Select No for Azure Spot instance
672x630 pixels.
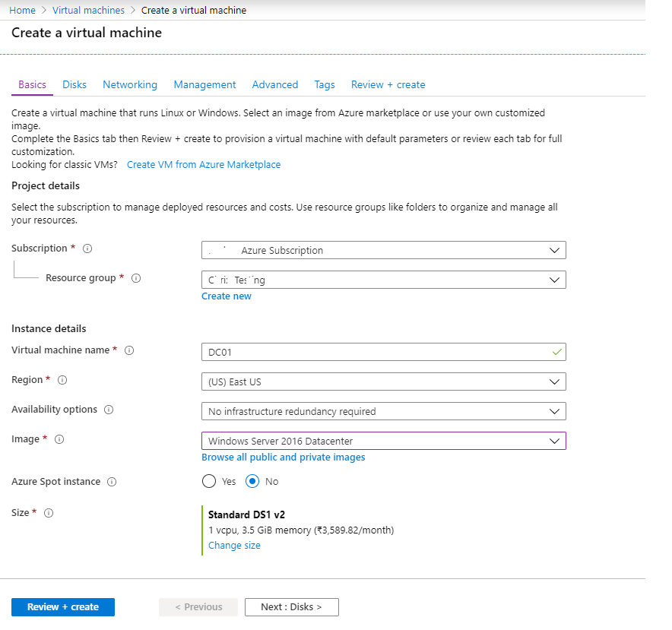253,481
